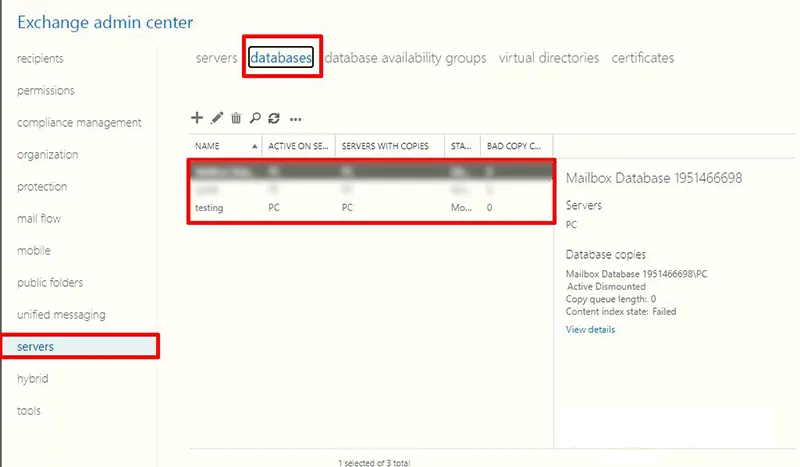800x467 pixels.
Task: Select the testing database row
Action: point(371,208)
